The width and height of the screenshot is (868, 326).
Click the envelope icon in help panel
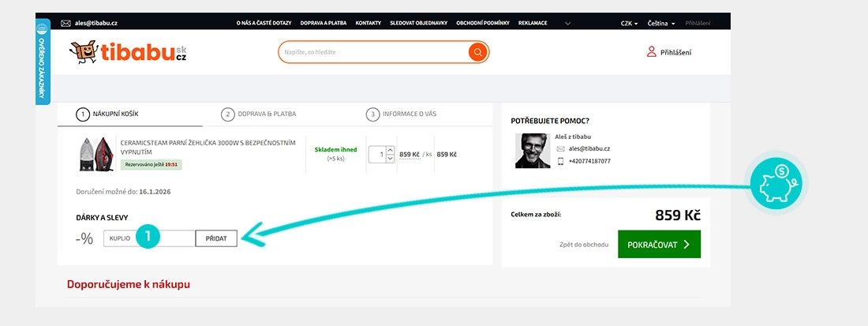560,149
